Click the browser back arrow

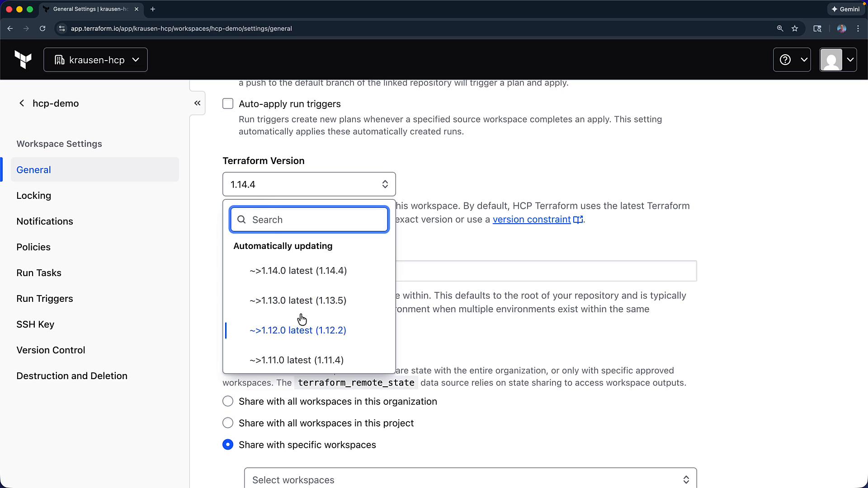tap(10, 28)
